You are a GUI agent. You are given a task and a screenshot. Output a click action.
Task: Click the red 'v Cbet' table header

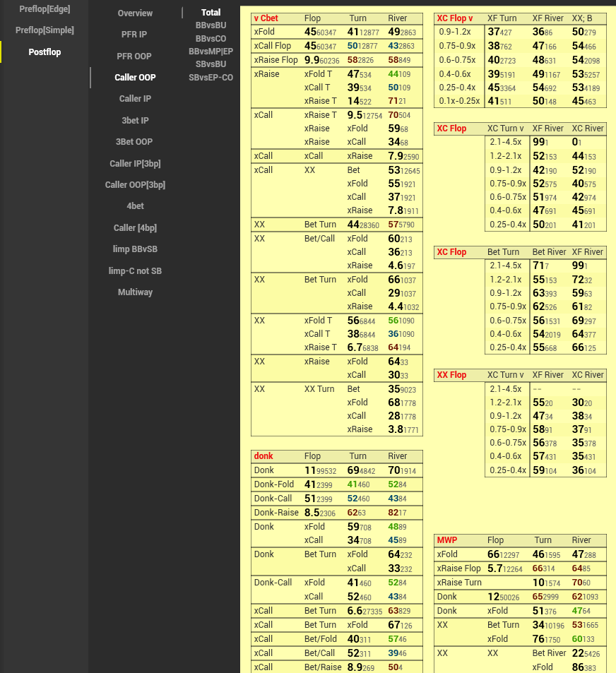[x=266, y=18]
